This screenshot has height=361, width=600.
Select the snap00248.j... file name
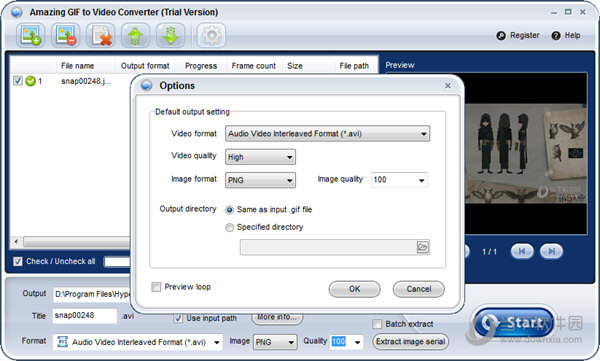86,81
